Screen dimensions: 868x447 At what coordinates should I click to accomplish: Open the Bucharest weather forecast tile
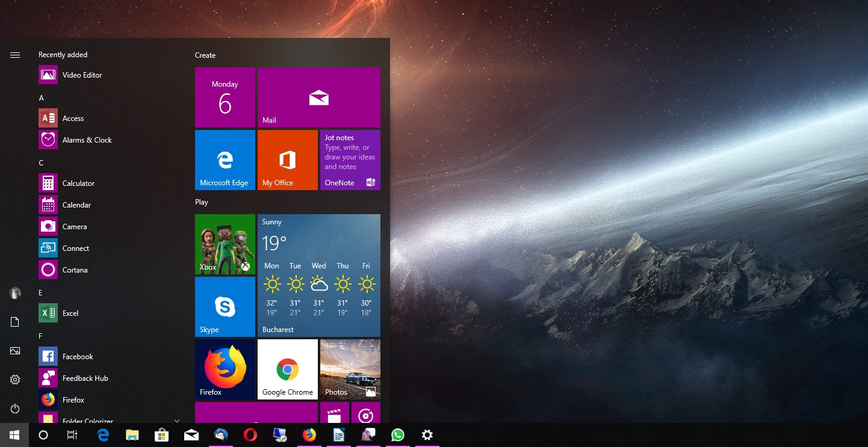(319, 276)
